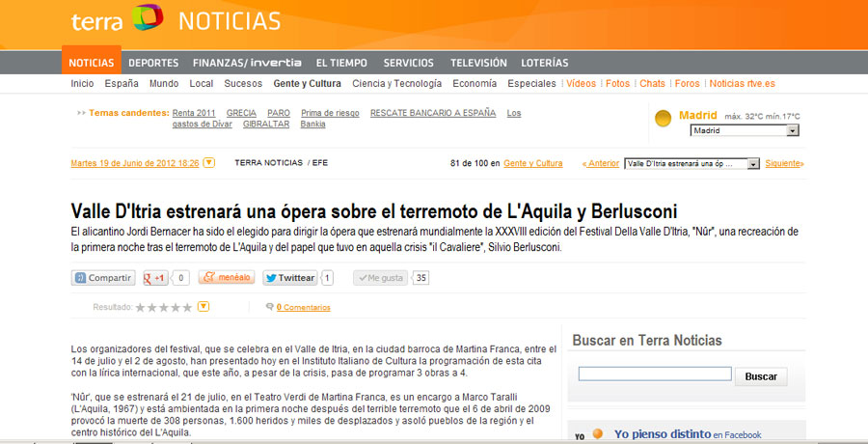Click the Compartir share button

pyautogui.click(x=103, y=278)
